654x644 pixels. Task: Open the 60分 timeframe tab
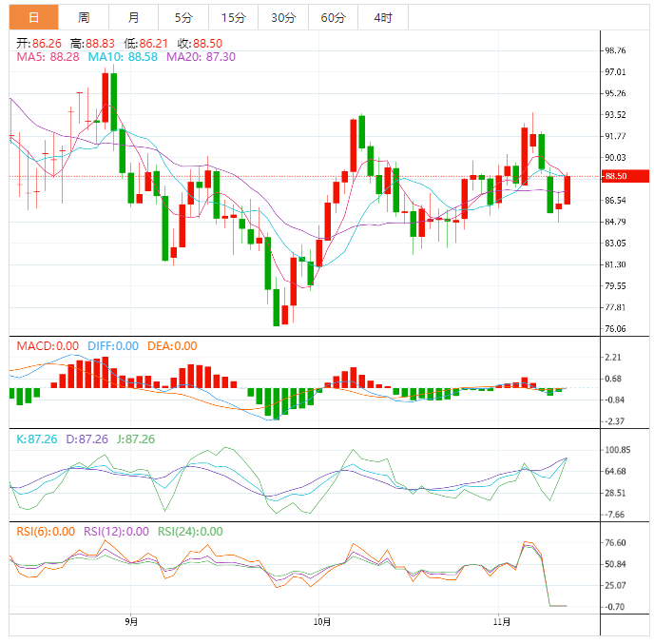click(333, 17)
